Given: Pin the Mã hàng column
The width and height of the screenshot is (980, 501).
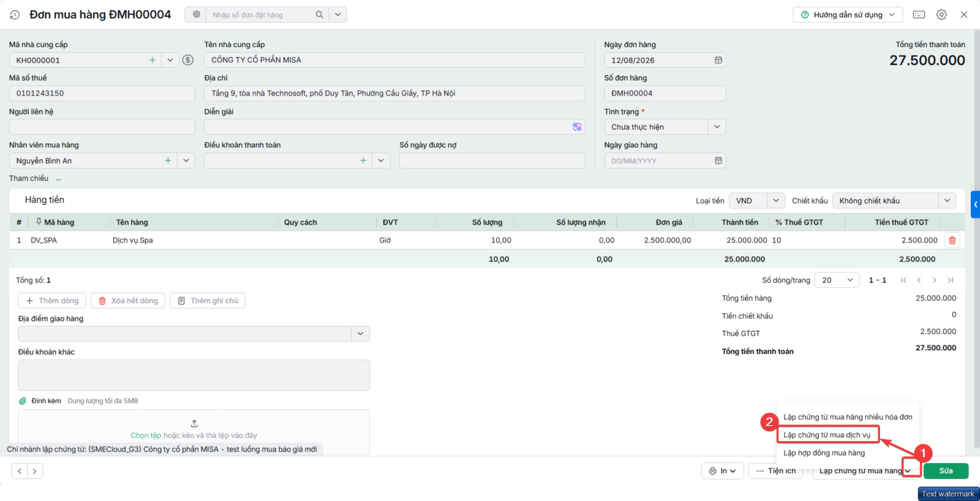Looking at the screenshot, I should [39, 222].
